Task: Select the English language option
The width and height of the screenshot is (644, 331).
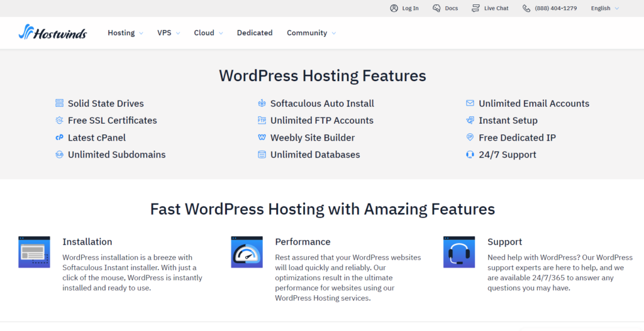Action: coord(601,8)
